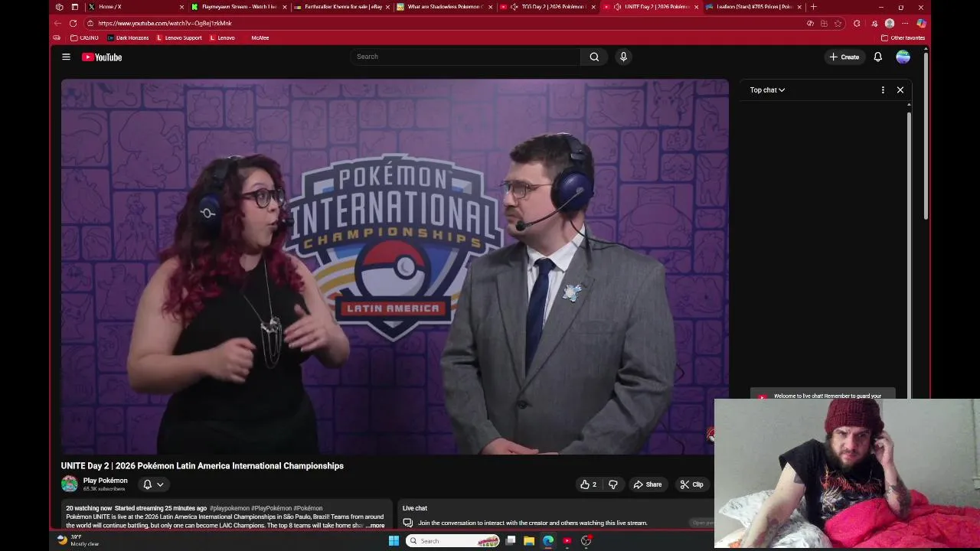Open the Edge browser profile icon
Screen dimensions: 980x551
(x=890, y=23)
